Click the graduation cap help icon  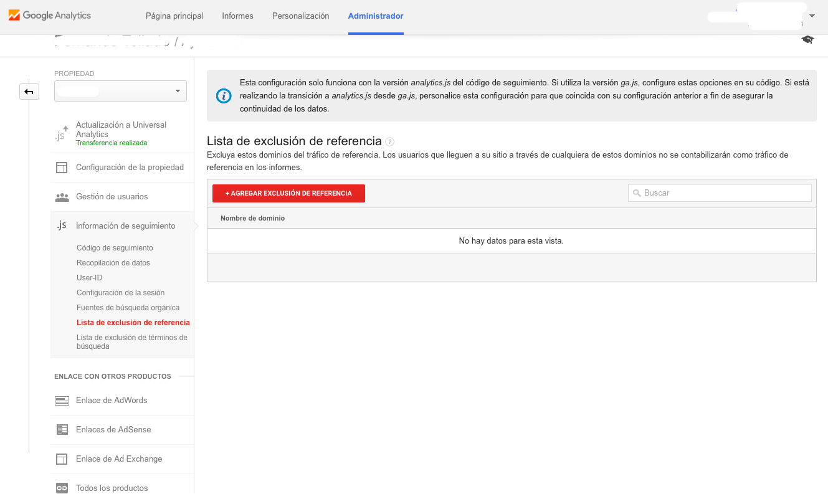click(x=807, y=40)
